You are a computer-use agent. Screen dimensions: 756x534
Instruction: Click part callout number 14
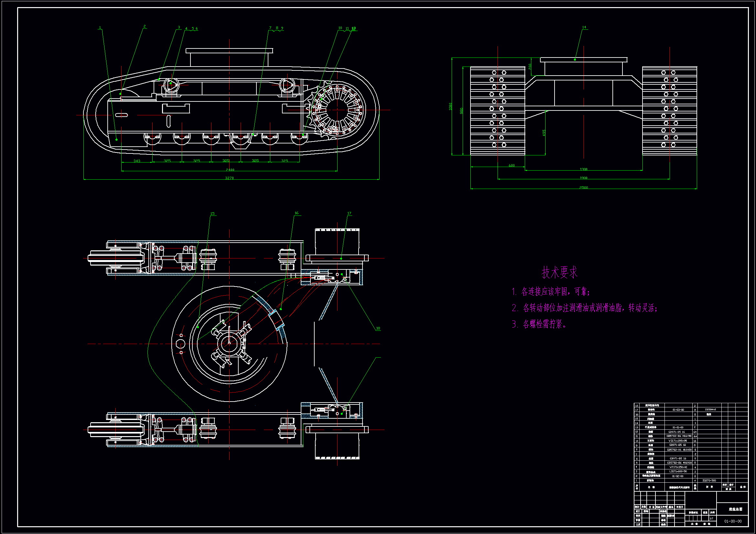click(584, 27)
